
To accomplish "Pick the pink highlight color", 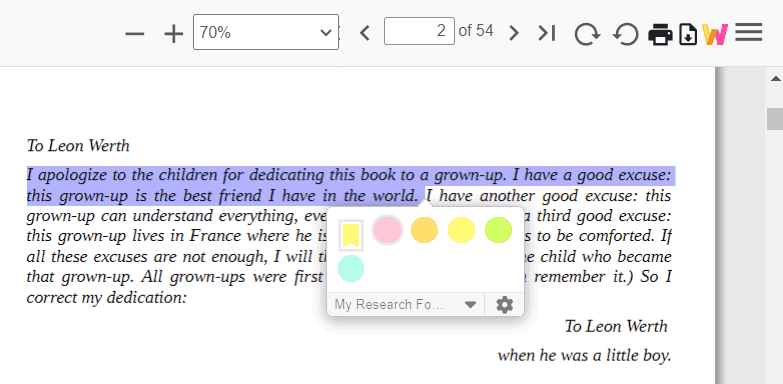I will coord(388,230).
